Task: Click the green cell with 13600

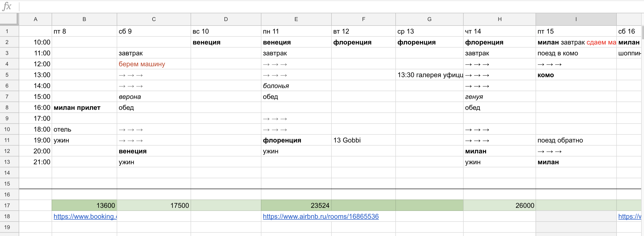Action: (x=84, y=205)
